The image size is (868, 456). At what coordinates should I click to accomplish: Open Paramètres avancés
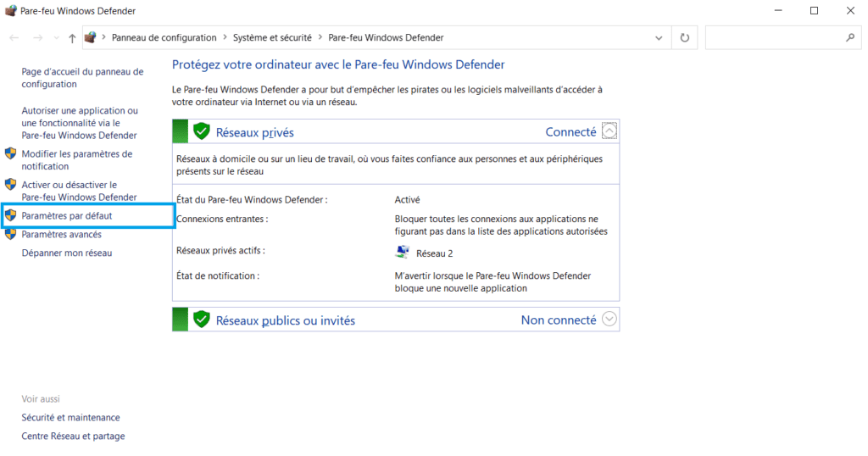coord(61,235)
